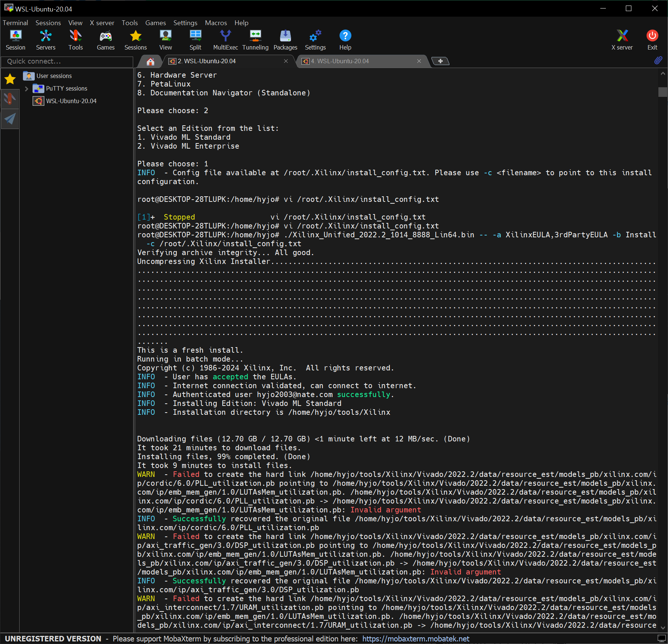Screen dimensions: 668x644
Task: Click the Split terminal icon
Action: (195, 40)
